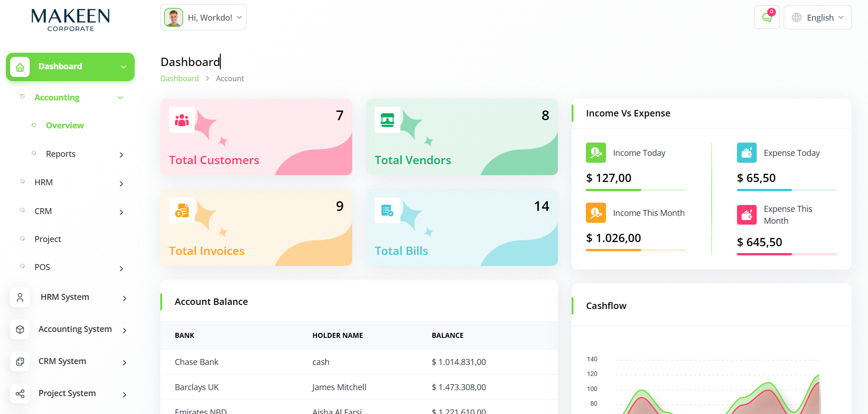This screenshot has height=414, width=868.
Task: Open the chat messages notification icon
Action: 767,17
